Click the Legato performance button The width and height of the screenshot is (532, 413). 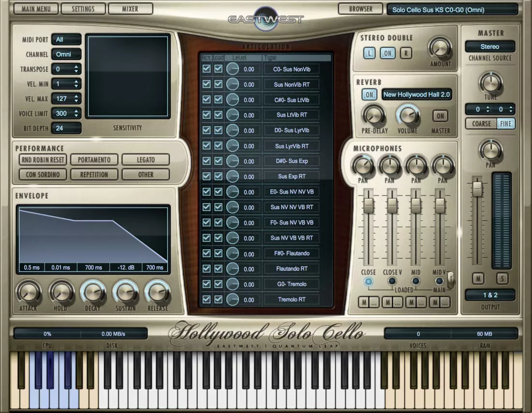146,160
